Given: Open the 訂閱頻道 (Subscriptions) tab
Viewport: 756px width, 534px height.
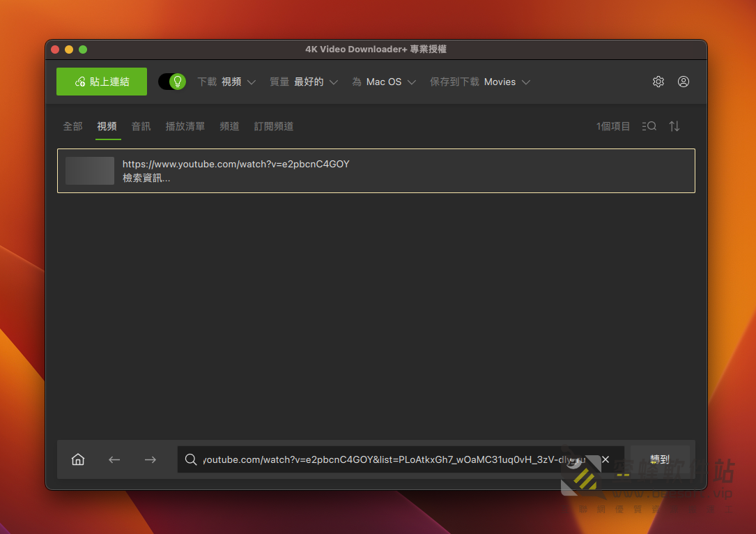Looking at the screenshot, I should tap(274, 126).
